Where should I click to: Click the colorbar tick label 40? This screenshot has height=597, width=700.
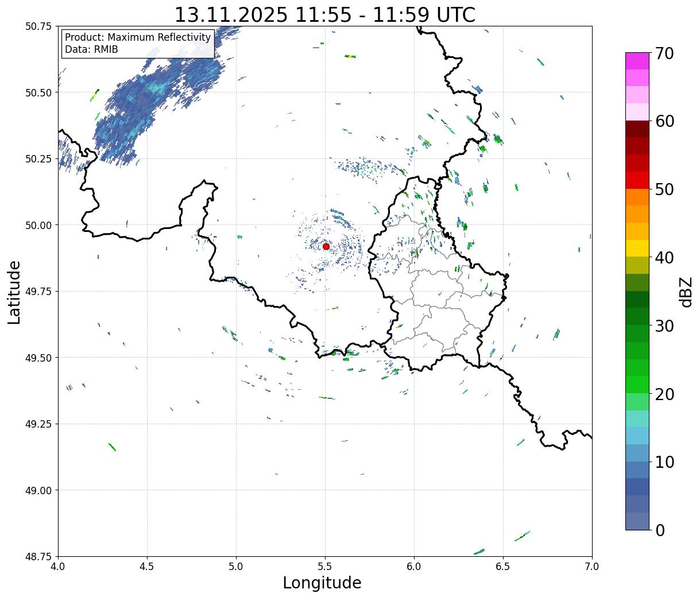point(664,258)
